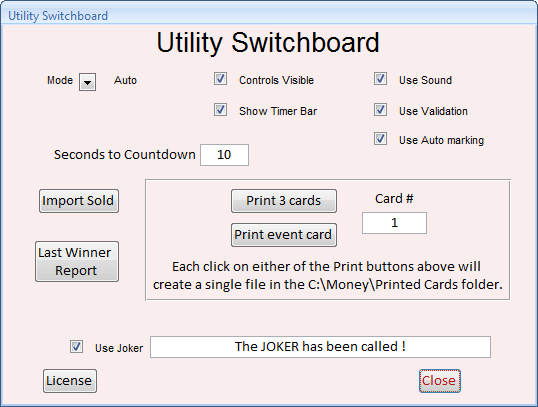Open the License button
Image resolution: width=538 pixels, height=407 pixels.
click(x=70, y=381)
